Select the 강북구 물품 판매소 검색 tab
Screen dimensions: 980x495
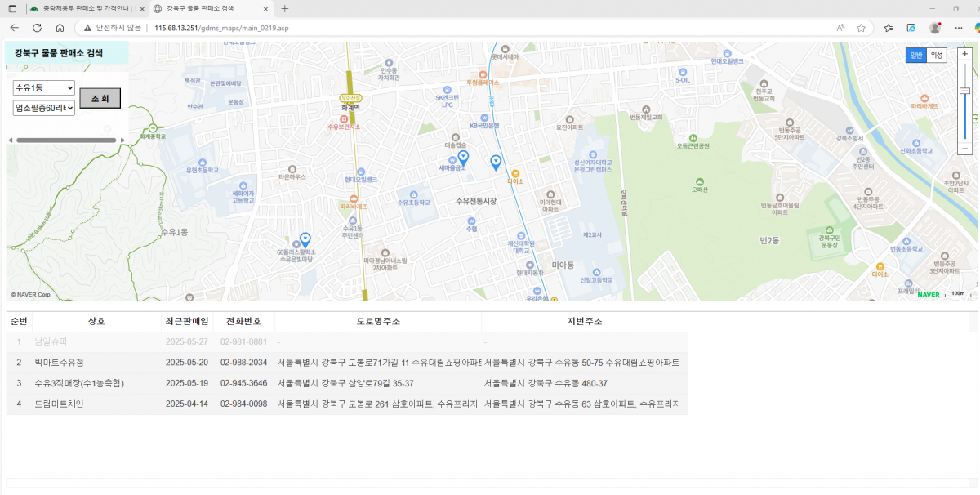(x=211, y=8)
